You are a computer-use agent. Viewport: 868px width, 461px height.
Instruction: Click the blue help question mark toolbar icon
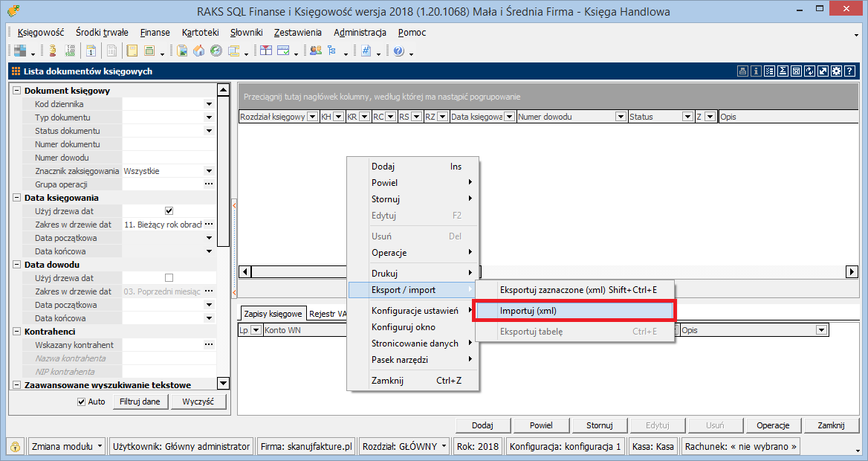(x=398, y=51)
